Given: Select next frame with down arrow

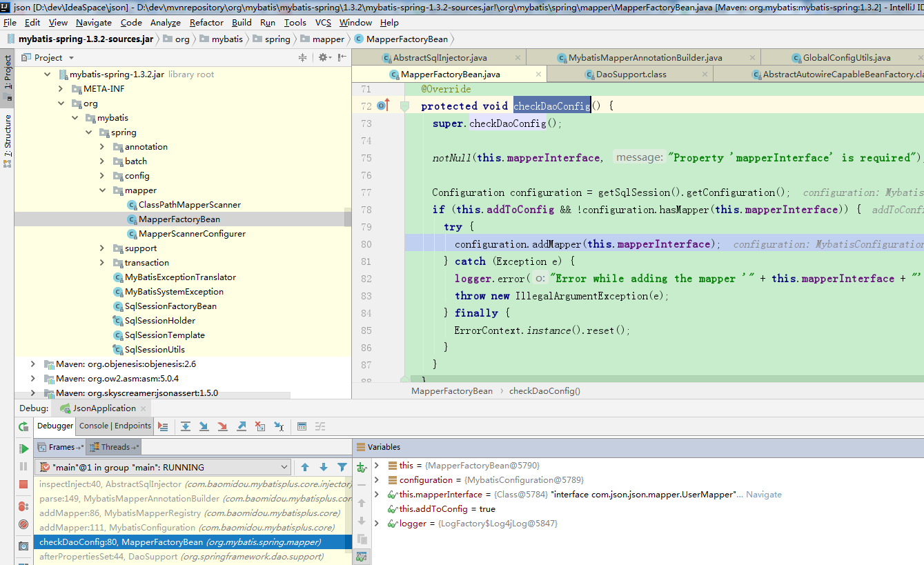Looking at the screenshot, I should pyautogui.click(x=323, y=467).
